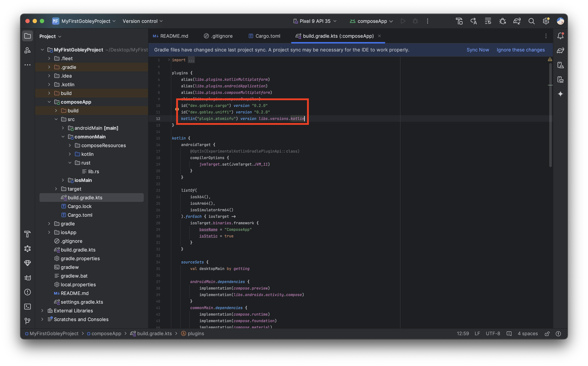Open the toolbar more actions vertical dots
The height and width of the screenshot is (366, 588).
click(427, 21)
